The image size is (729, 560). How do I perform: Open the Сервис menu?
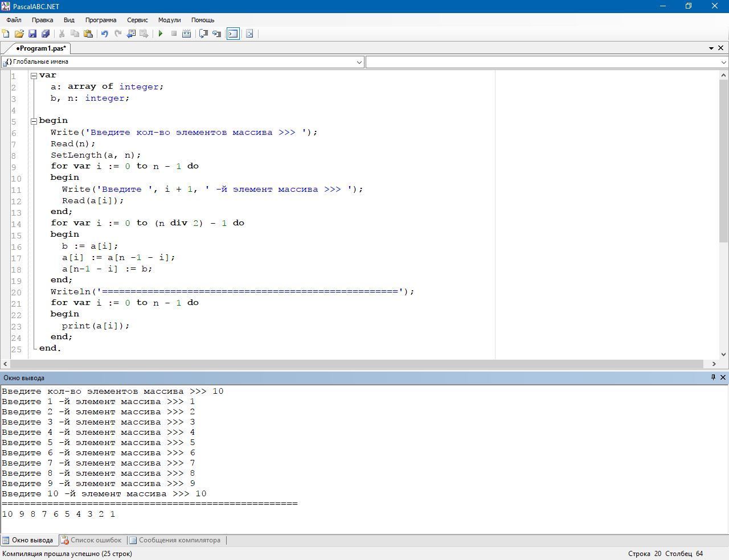coord(137,20)
